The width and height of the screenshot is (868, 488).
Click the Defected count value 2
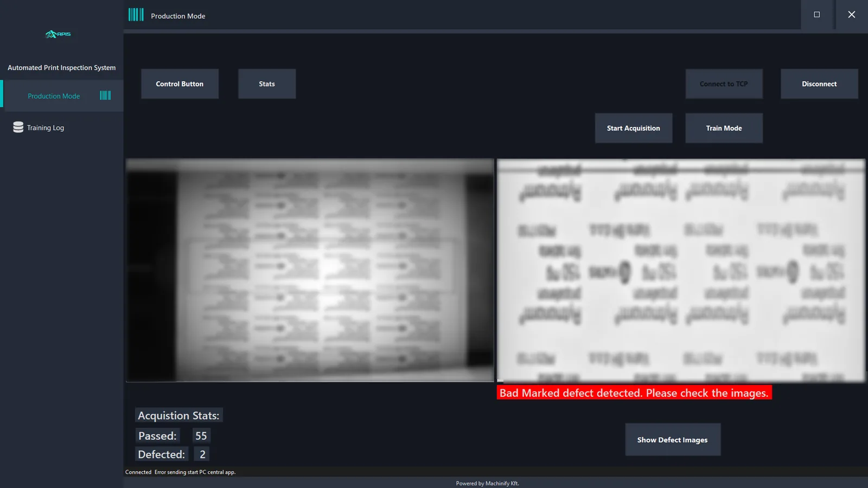[x=202, y=454]
